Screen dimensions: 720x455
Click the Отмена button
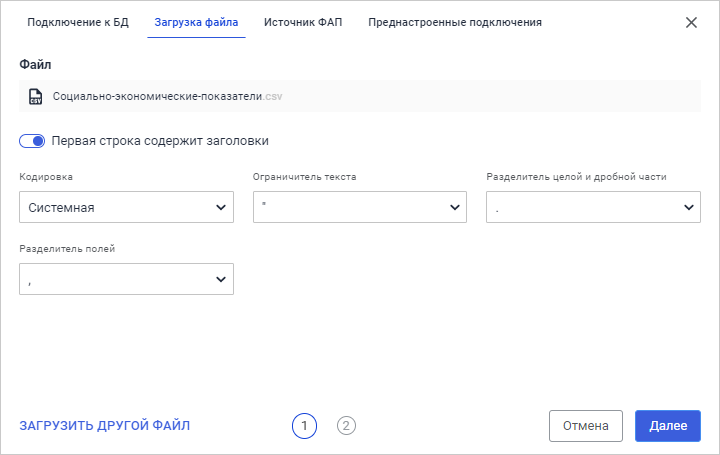[x=586, y=426]
